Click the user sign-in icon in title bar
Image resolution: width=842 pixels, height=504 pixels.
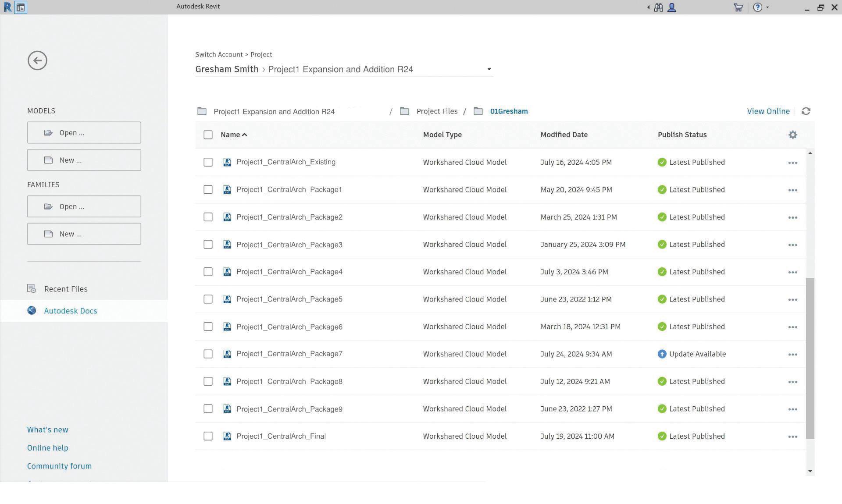671,7
